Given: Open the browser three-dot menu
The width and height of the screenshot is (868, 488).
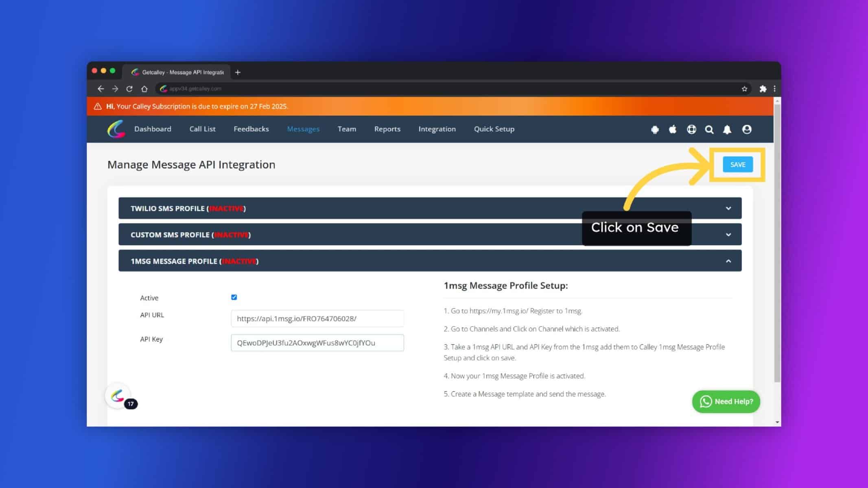Looking at the screenshot, I should (774, 89).
